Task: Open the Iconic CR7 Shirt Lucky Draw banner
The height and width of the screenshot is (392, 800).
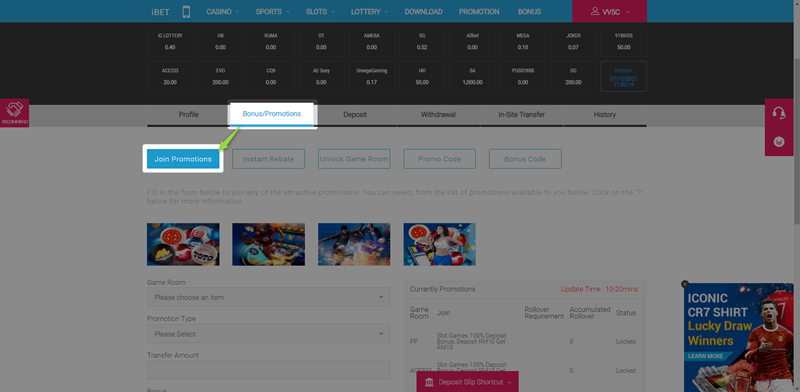Action: [x=738, y=337]
